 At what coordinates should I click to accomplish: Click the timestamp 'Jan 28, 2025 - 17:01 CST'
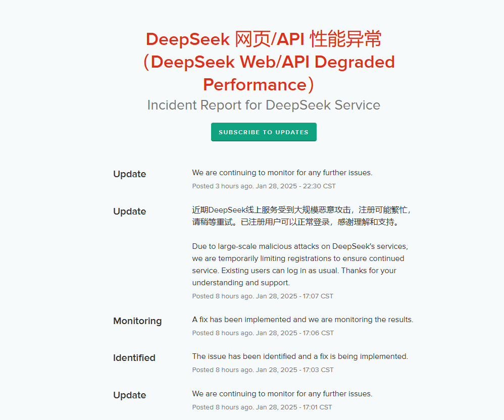click(294, 407)
